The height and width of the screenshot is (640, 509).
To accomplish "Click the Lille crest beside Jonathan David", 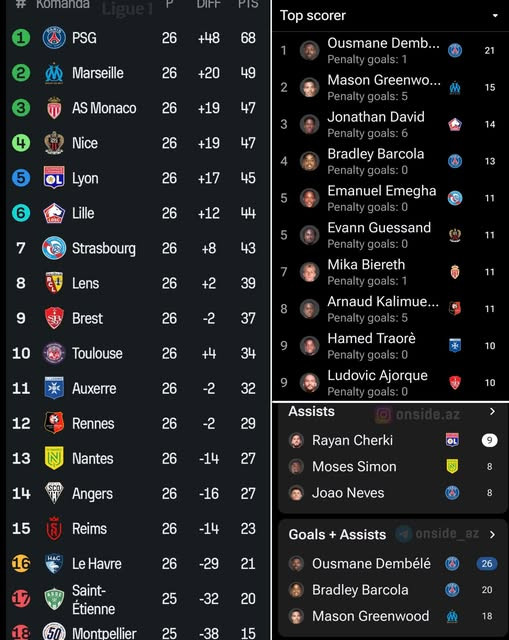I will [455, 124].
